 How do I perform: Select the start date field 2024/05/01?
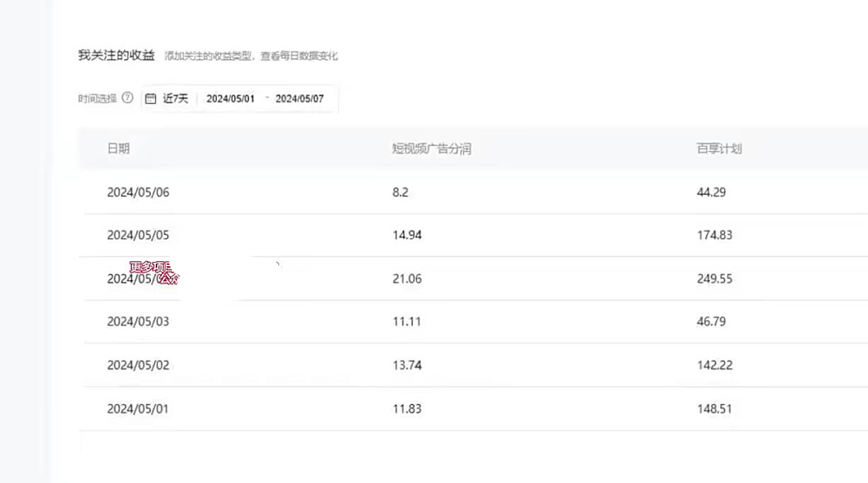231,99
